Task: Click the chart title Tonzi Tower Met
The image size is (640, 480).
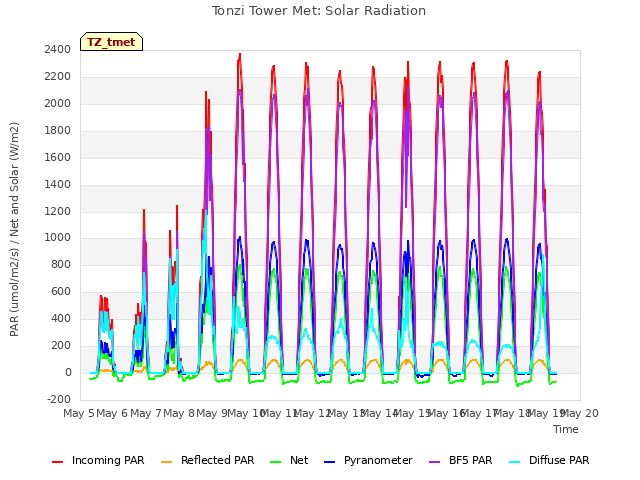Action: [319, 11]
